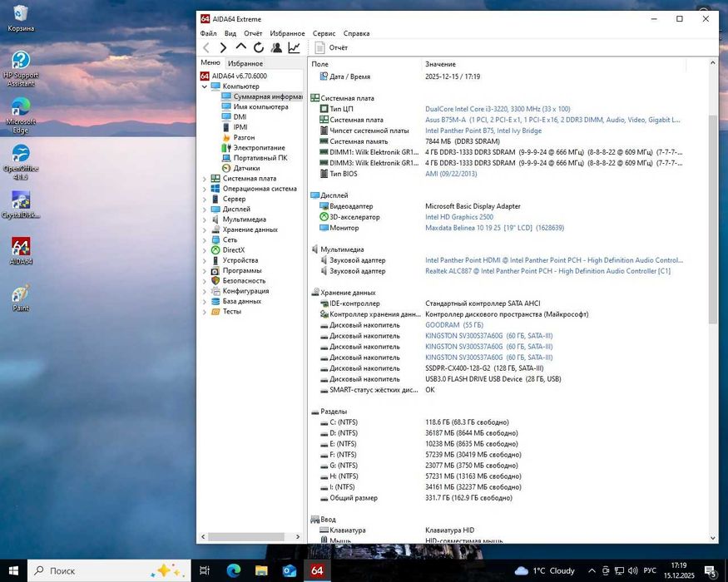Screen dimensions: 728x582
Task: Expand the Хранение данных tree node
Action: point(205,229)
